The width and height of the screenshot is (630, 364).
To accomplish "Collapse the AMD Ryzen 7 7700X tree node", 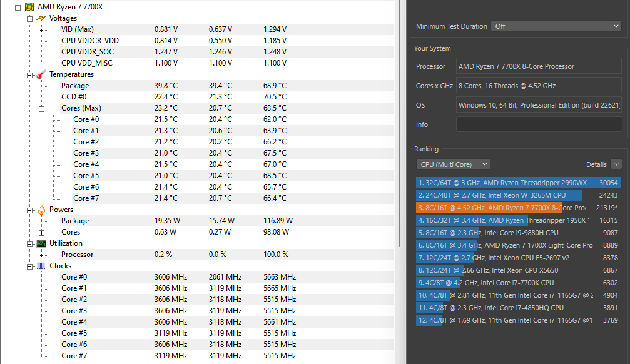I will point(18,8).
